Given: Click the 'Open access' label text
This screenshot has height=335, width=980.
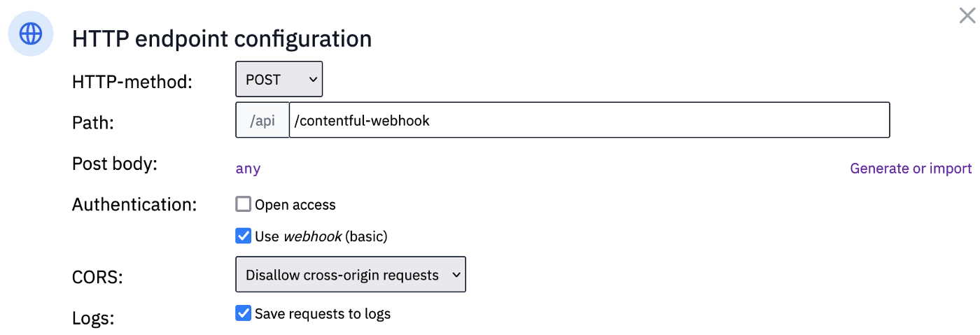Looking at the screenshot, I should point(295,205).
